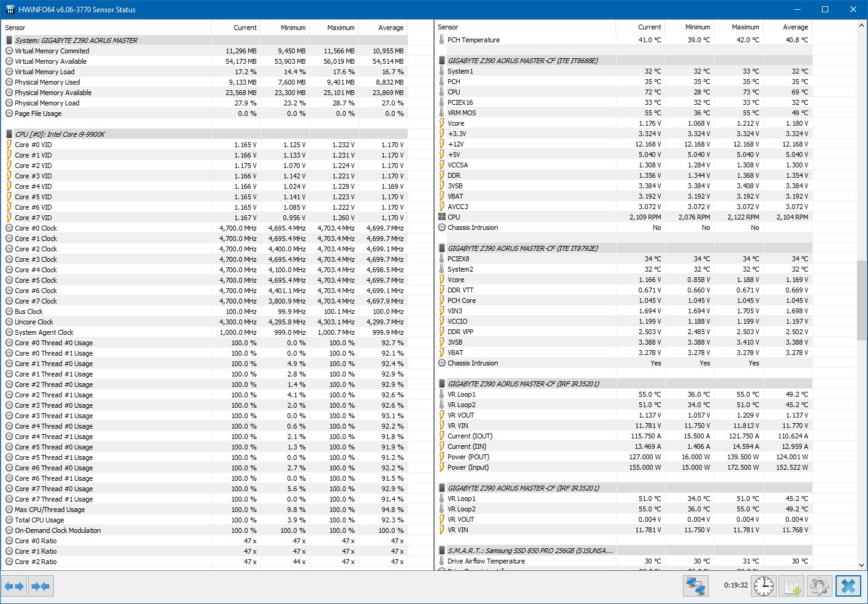Click the chip icon beside S.M.A.R.T. Samsung header
The image size is (868, 604).
pos(441,551)
